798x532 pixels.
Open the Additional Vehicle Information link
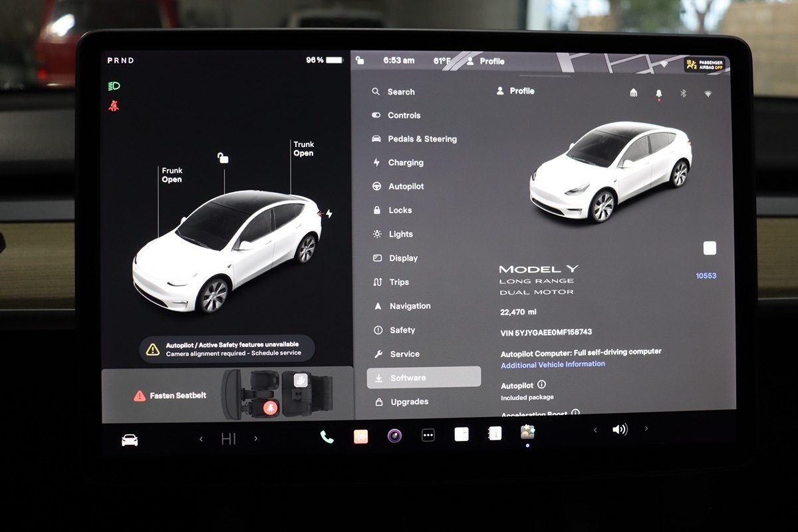(x=553, y=364)
